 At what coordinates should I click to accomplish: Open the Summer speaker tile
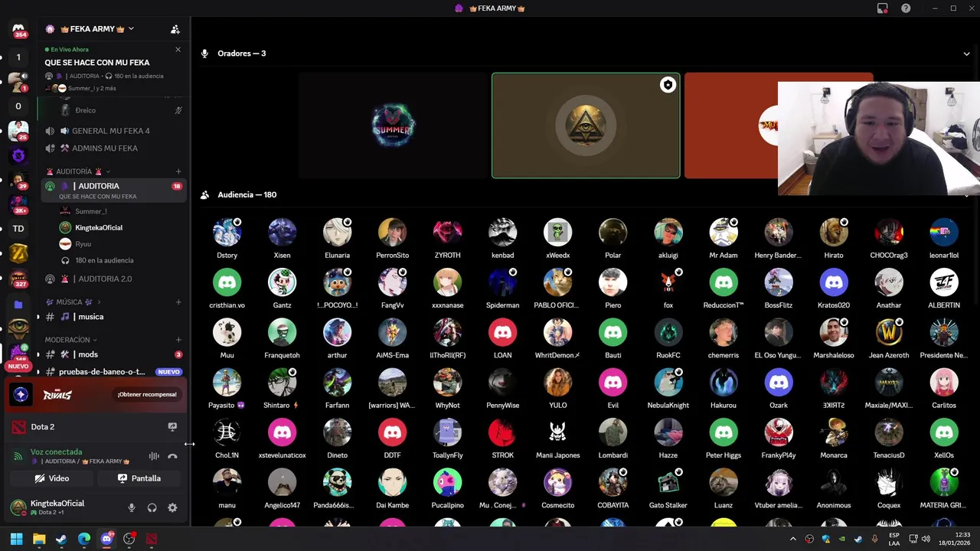394,126
